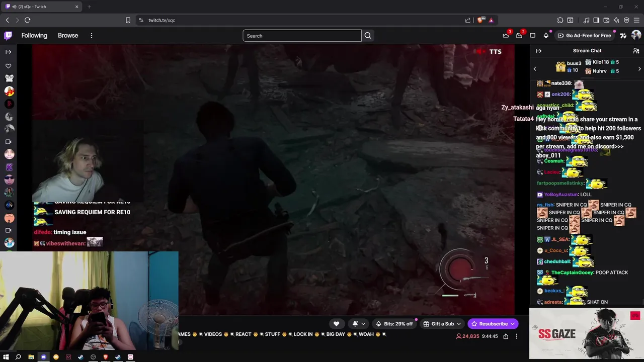
Task: Click into the Twitch search field
Action: point(302,36)
